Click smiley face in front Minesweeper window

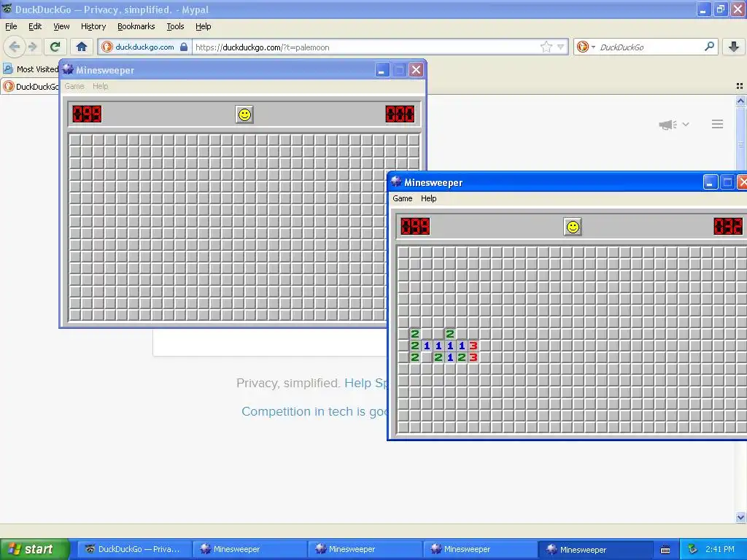coord(573,227)
